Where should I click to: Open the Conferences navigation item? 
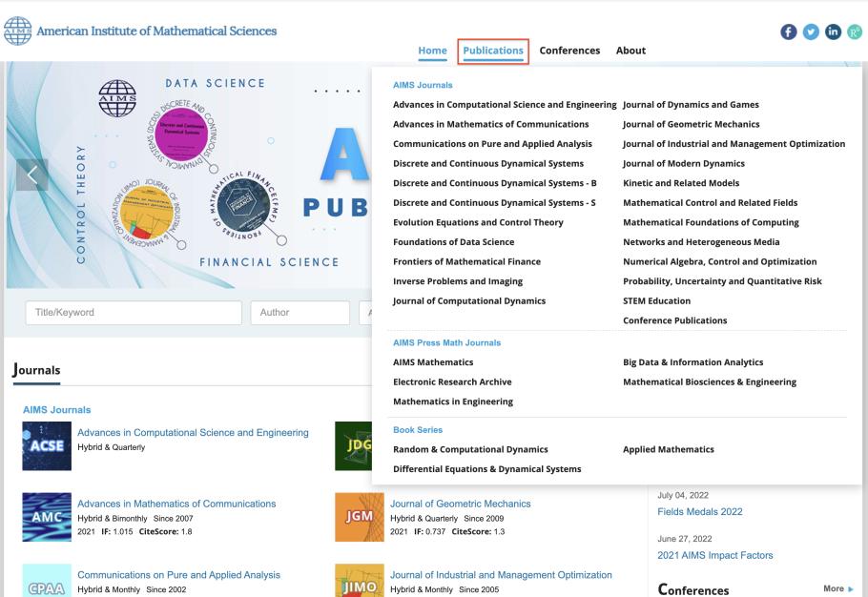(569, 51)
